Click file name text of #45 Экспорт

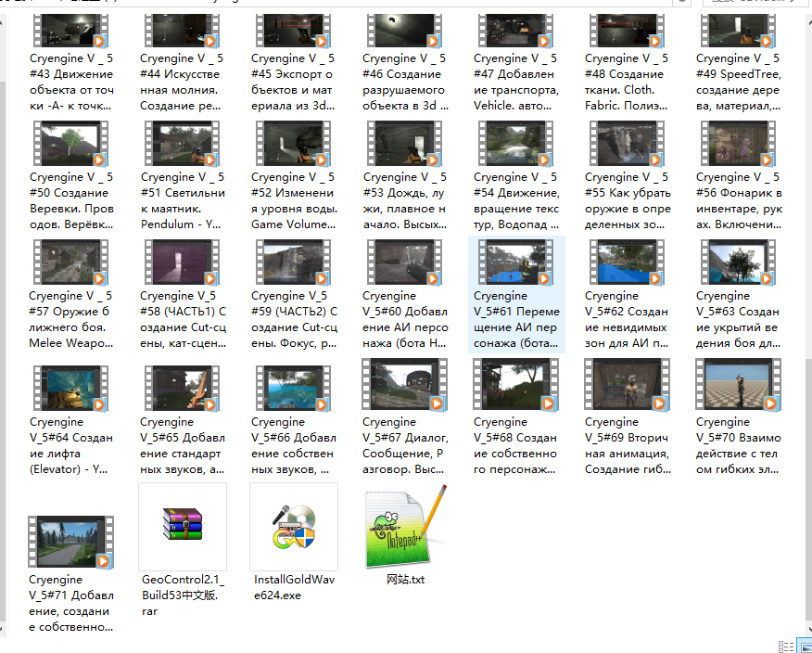[293, 82]
